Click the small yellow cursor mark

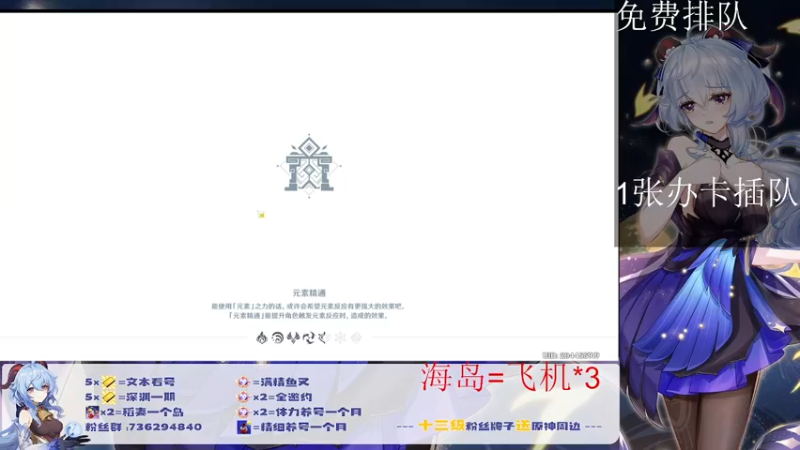[261, 215]
